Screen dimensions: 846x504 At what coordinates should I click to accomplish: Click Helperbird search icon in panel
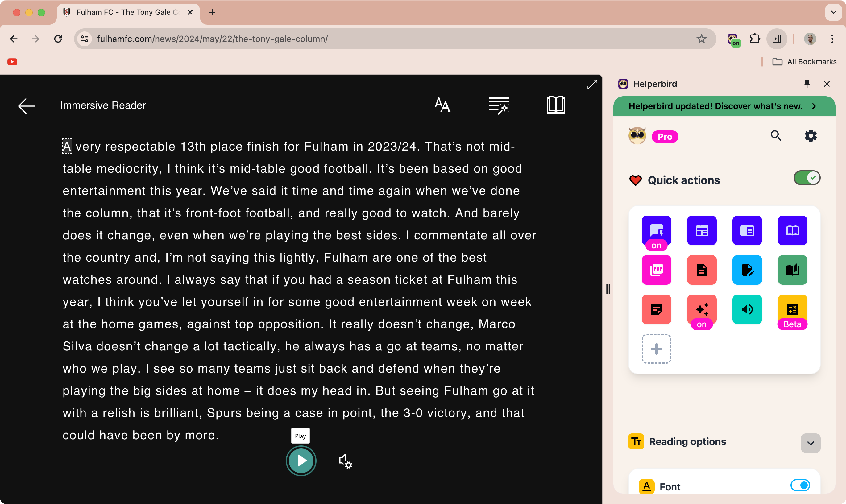click(x=778, y=136)
